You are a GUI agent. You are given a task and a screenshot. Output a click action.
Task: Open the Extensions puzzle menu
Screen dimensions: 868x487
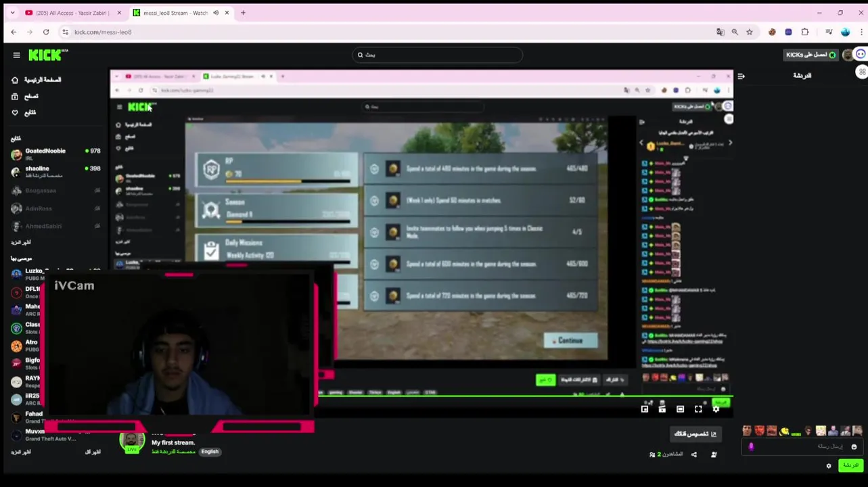tap(805, 32)
